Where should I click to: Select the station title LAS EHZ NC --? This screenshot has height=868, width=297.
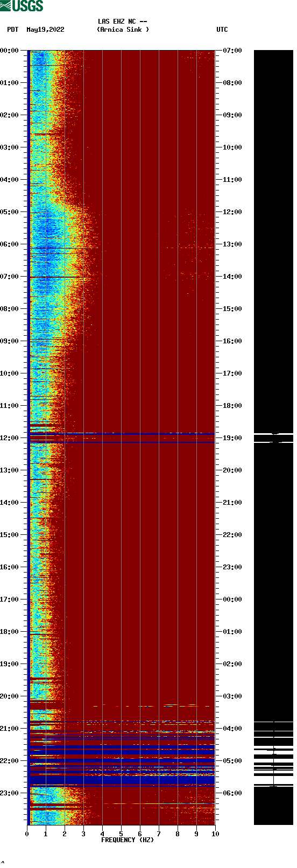[x=123, y=22]
